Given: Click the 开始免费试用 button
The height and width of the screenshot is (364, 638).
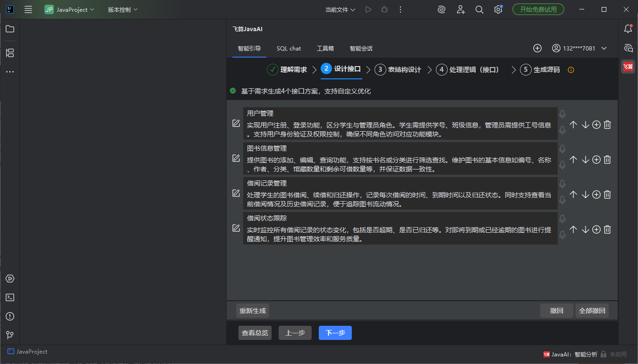Looking at the screenshot, I should [538, 9].
